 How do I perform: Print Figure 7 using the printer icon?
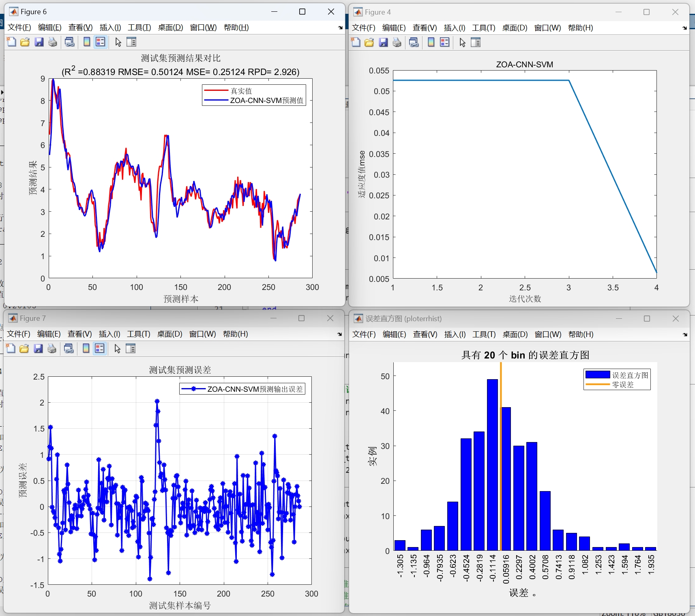click(51, 348)
